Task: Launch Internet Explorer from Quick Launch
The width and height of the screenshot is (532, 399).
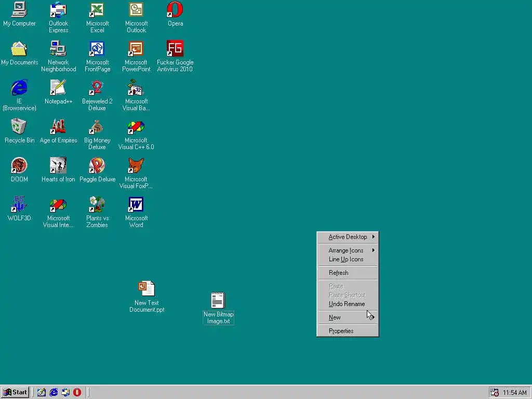Action: click(x=54, y=393)
